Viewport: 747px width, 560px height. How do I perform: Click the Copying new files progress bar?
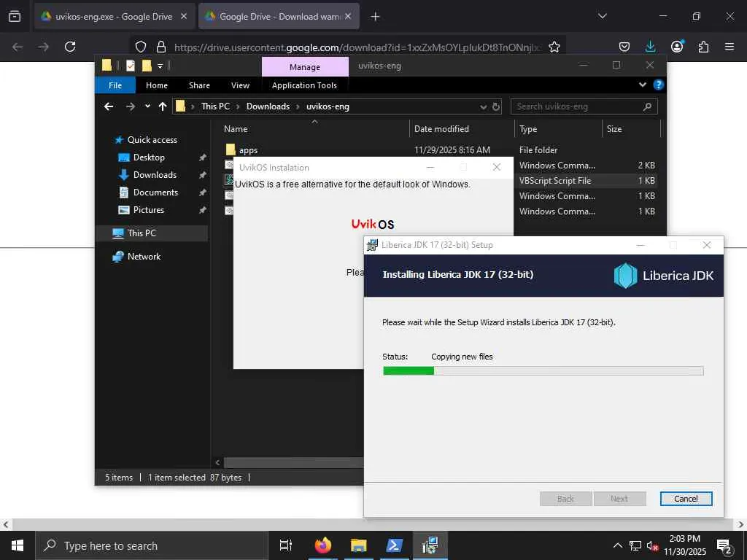(543, 371)
